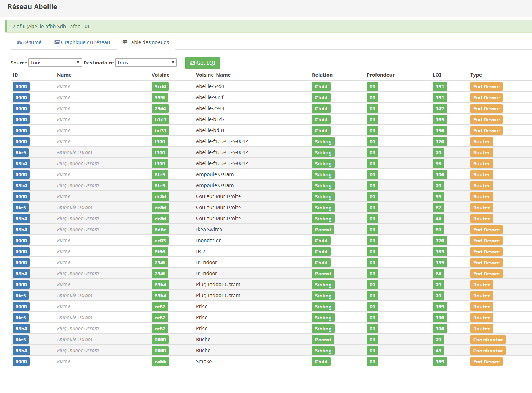
Task: Sort by Voisine_Name column header
Action: 213,75
